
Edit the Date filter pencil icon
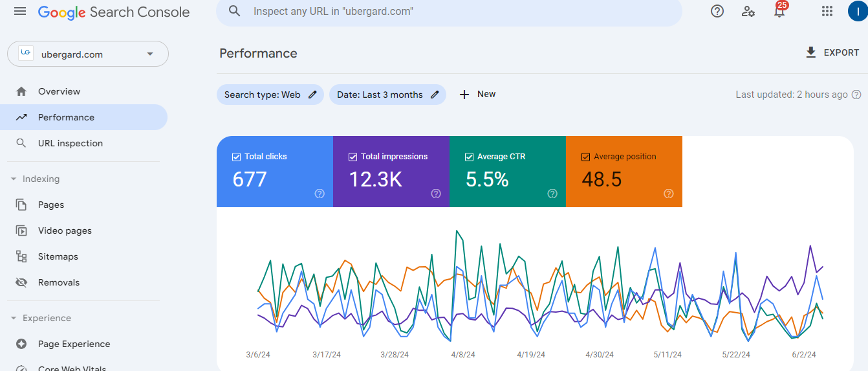pyautogui.click(x=435, y=95)
